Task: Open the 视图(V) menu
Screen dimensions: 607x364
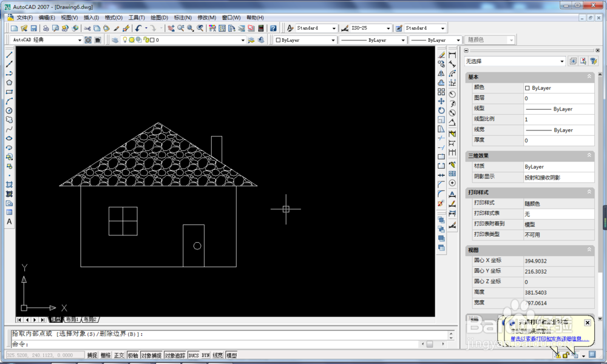Action: coord(69,18)
